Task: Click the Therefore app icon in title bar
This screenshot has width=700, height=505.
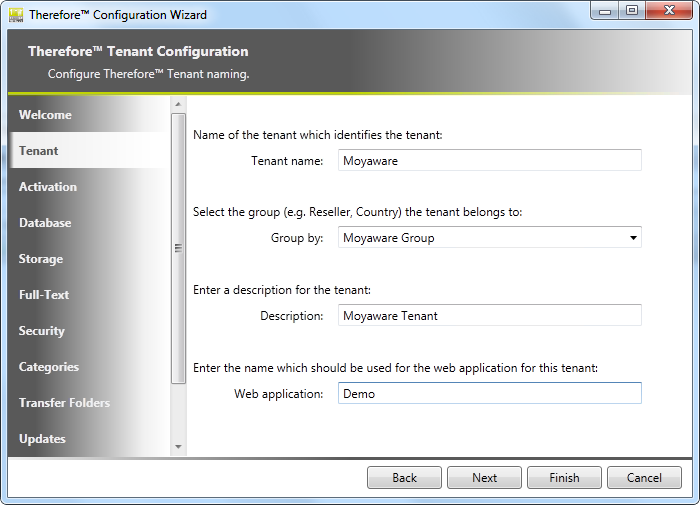Action: [x=16, y=14]
